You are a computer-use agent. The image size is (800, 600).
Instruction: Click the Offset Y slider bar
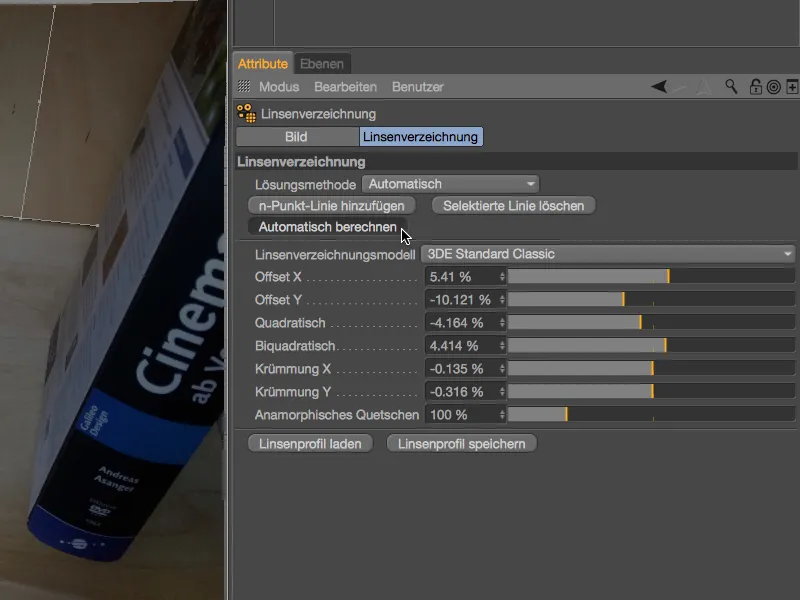point(652,299)
